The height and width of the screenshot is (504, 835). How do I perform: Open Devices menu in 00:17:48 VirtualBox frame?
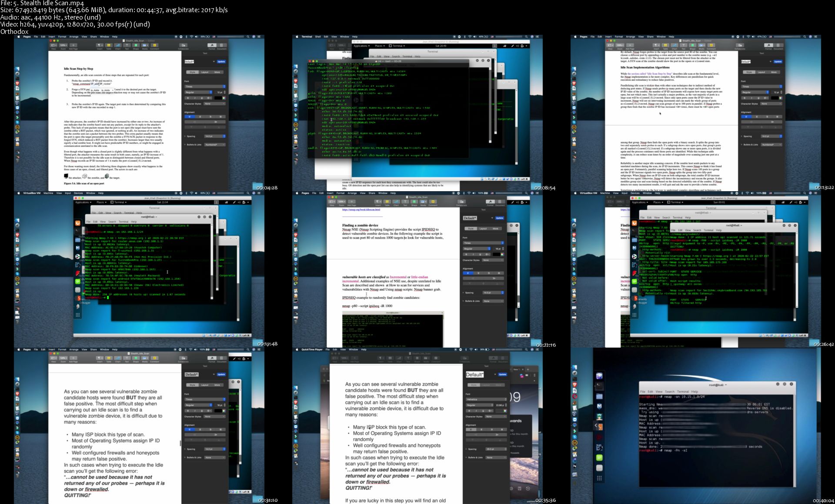coord(78,193)
